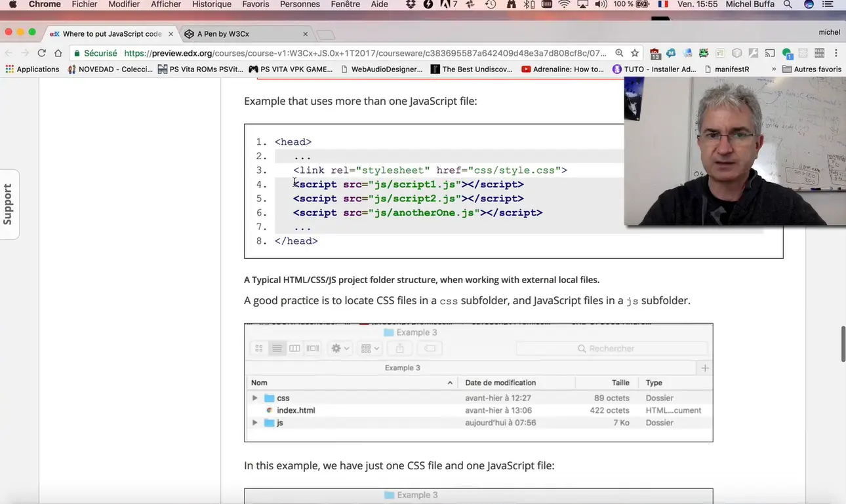The image size is (846, 504).
Task: Open the Modifier menu
Action: point(124,5)
